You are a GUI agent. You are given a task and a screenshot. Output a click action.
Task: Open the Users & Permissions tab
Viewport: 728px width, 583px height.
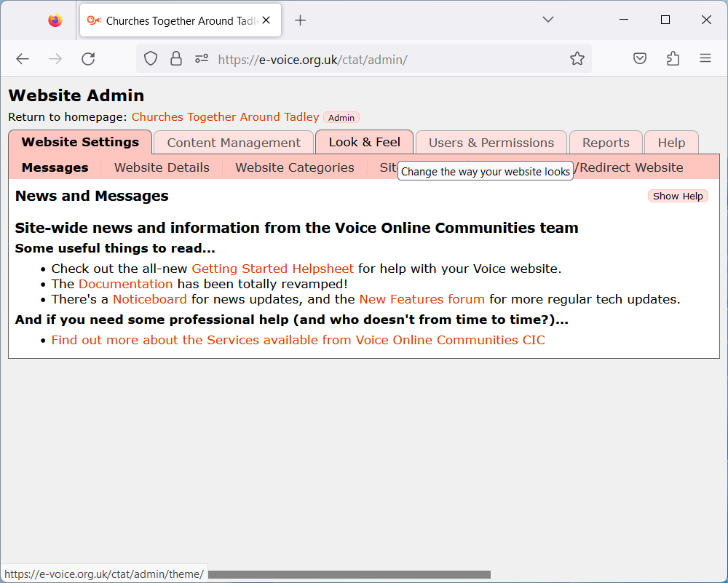[491, 143]
